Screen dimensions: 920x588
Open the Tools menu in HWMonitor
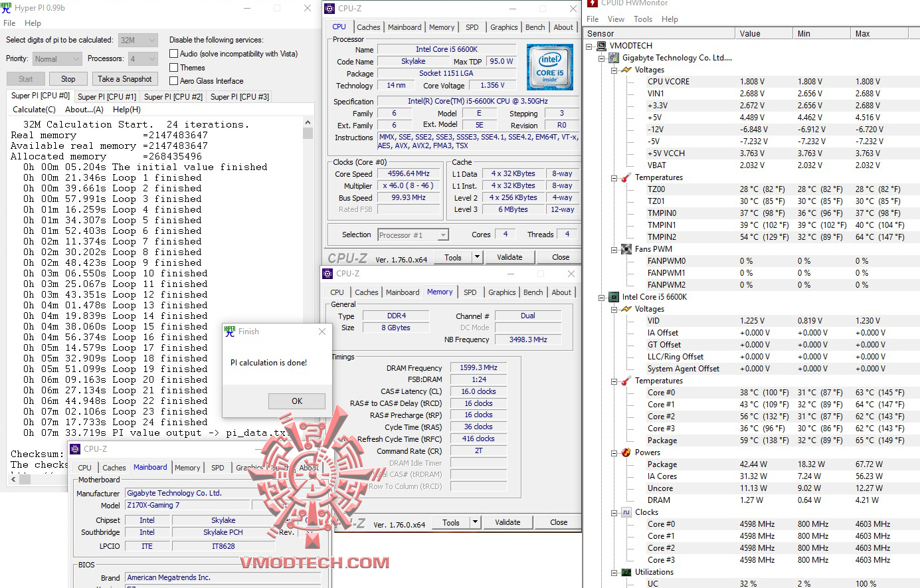pyautogui.click(x=643, y=19)
